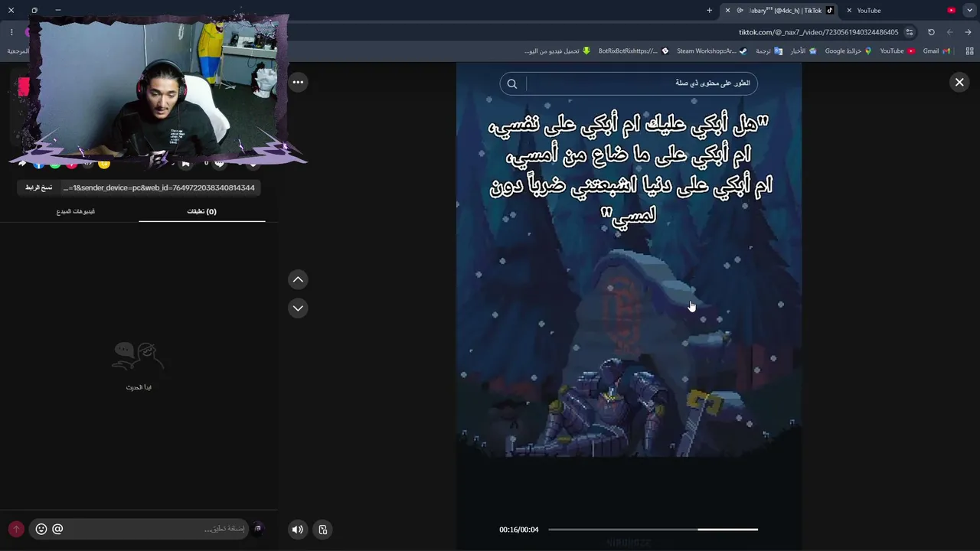Open the Steam Workshop bookmark
Screen dimensions: 980x551
click(712, 51)
